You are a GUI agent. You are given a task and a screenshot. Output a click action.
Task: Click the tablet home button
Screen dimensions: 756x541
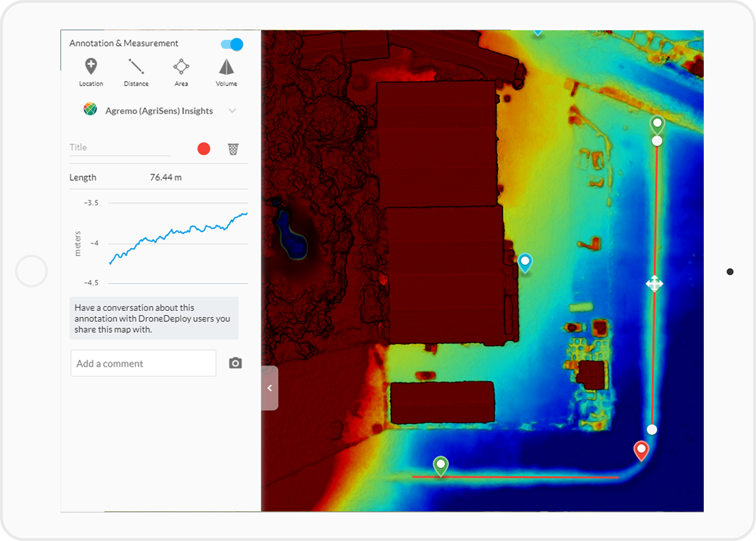click(31, 271)
